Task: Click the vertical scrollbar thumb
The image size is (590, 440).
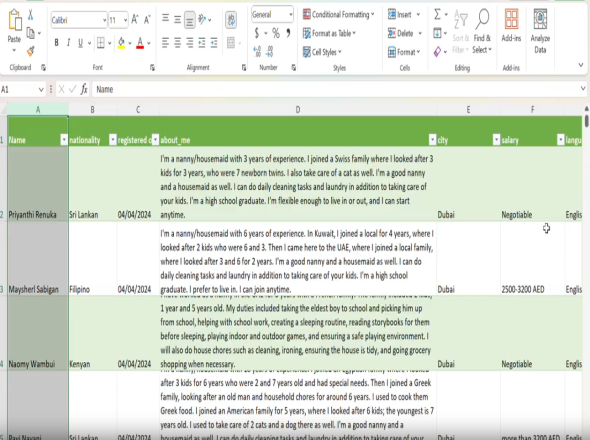Action: point(587,122)
